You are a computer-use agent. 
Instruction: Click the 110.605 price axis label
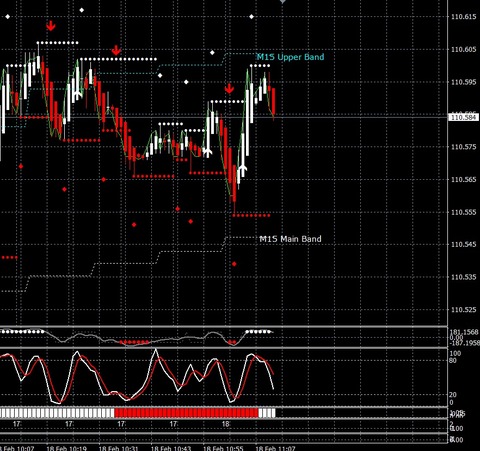pos(464,49)
